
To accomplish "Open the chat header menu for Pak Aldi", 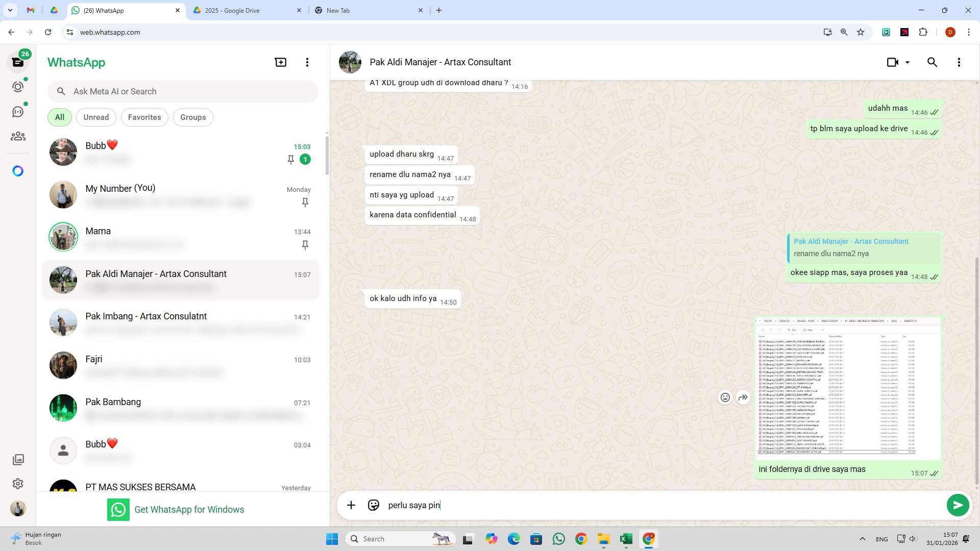I will 959,62.
